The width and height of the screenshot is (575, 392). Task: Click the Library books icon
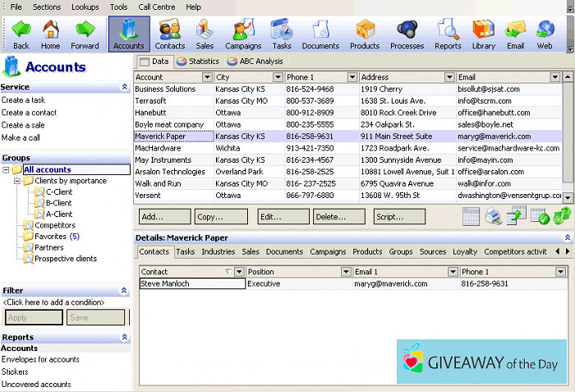coord(483,34)
